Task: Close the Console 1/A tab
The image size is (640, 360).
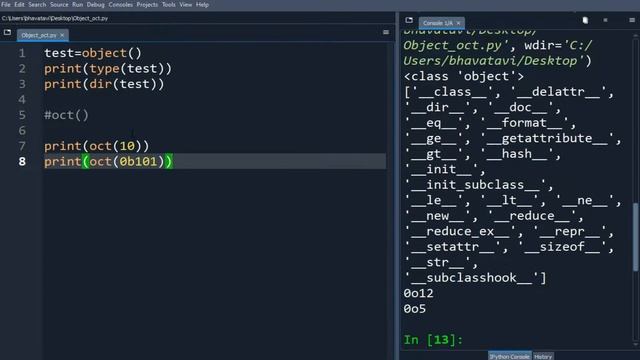Action: [x=458, y=23]
